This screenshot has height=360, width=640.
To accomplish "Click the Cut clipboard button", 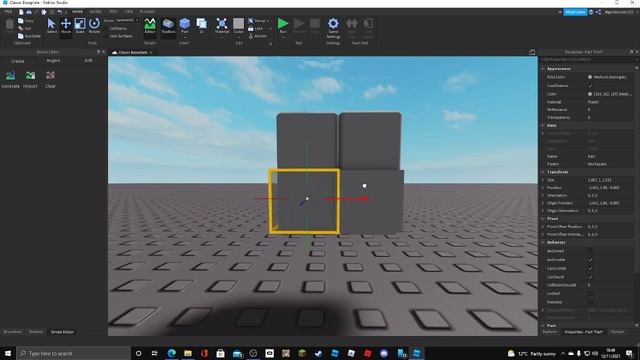I will [24, 28].
